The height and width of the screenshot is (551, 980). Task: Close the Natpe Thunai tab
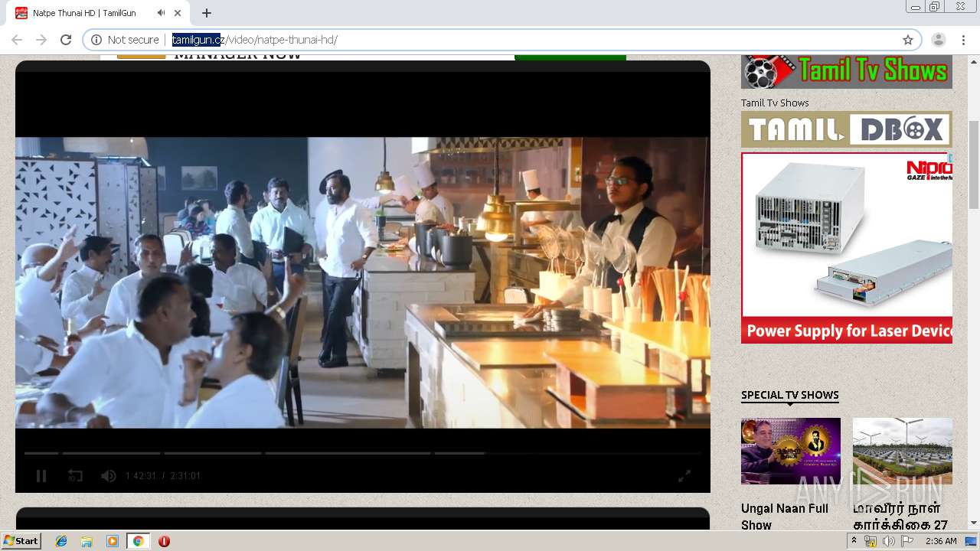(x=178, y=13)
